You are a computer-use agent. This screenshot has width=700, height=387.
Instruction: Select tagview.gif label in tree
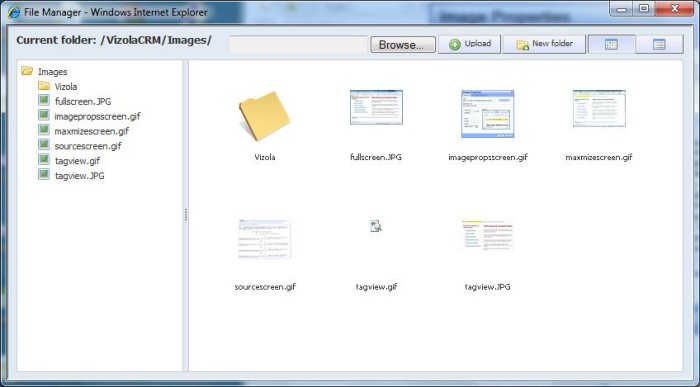pyautogui.click(x=77, y=161)
